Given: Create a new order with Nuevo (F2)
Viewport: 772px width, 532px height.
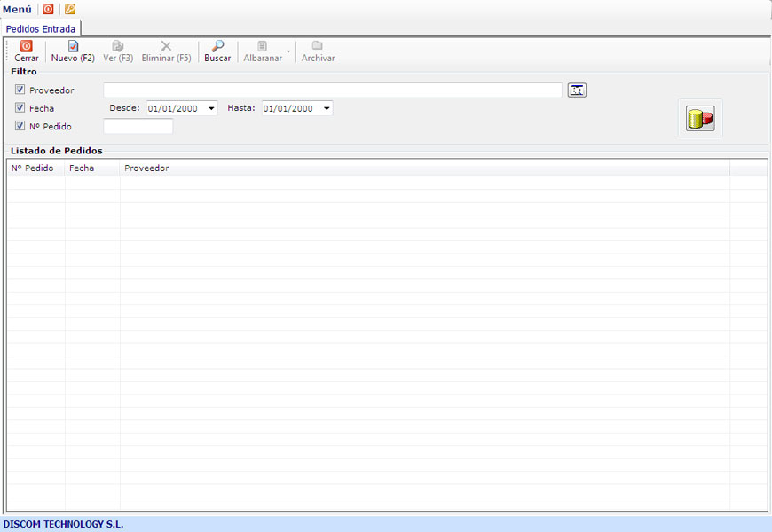Looking at the screenshot, I should click(x=73, y=46).
